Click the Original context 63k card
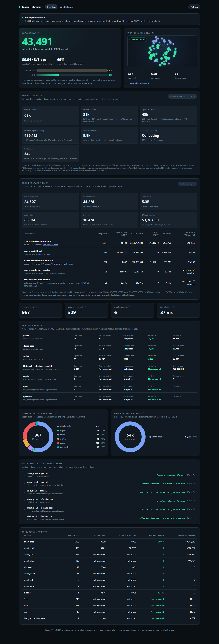 point(50,116)
